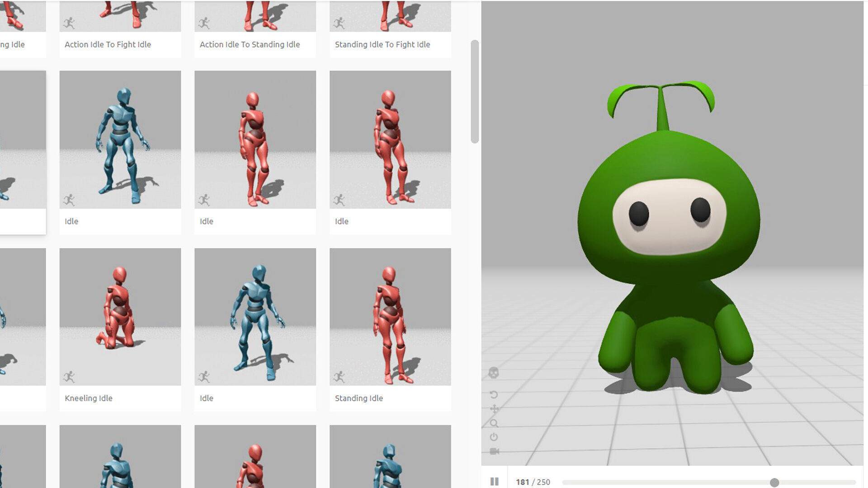Select blue Idle thumbnail left of Standing Idle
Viewport: 868px width, 488px height.
[x=255, y=317]
